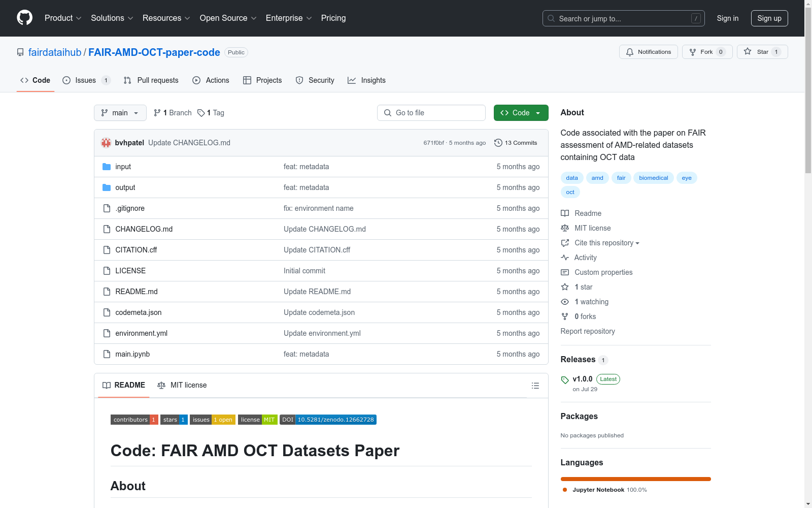Click the Jupyter Notebook language bar
The width and height of the screenshot is (812, 508).
coord(635,479)
